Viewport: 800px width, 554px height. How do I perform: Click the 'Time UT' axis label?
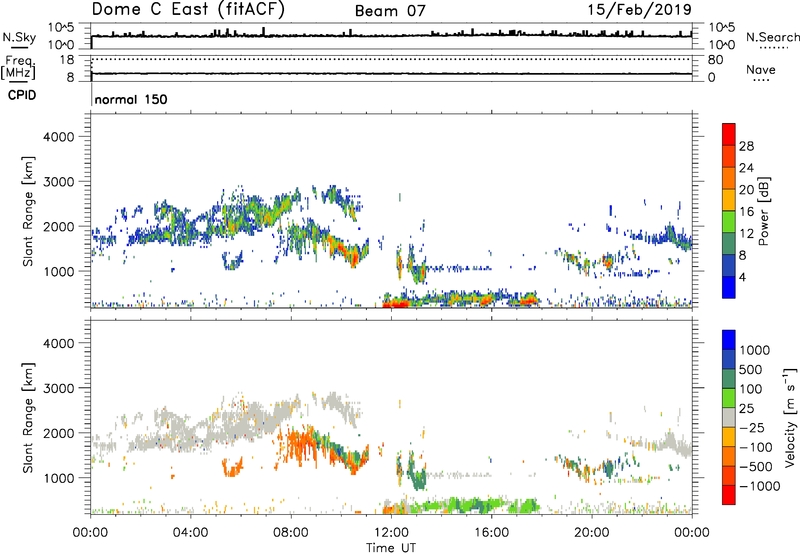(x=391, y=547)
